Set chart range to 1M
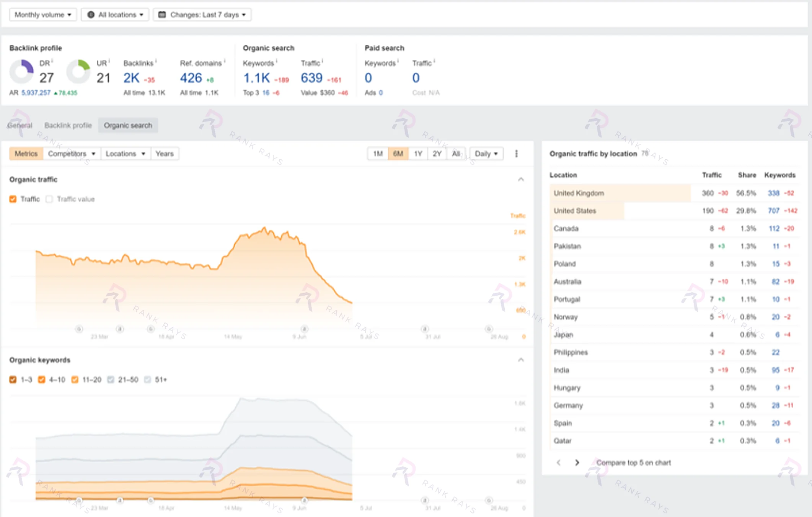 [x=378, y=154]
